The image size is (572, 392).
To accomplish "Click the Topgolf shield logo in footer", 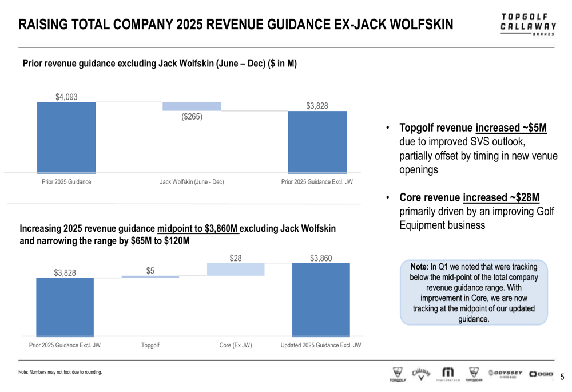I will pyautogui.click(x=398, y=374).
